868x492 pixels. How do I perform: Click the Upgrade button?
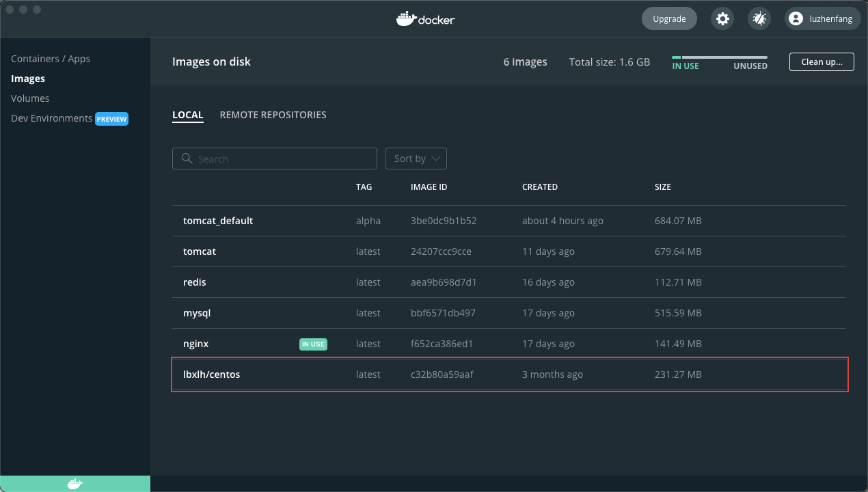click(669, 18)
